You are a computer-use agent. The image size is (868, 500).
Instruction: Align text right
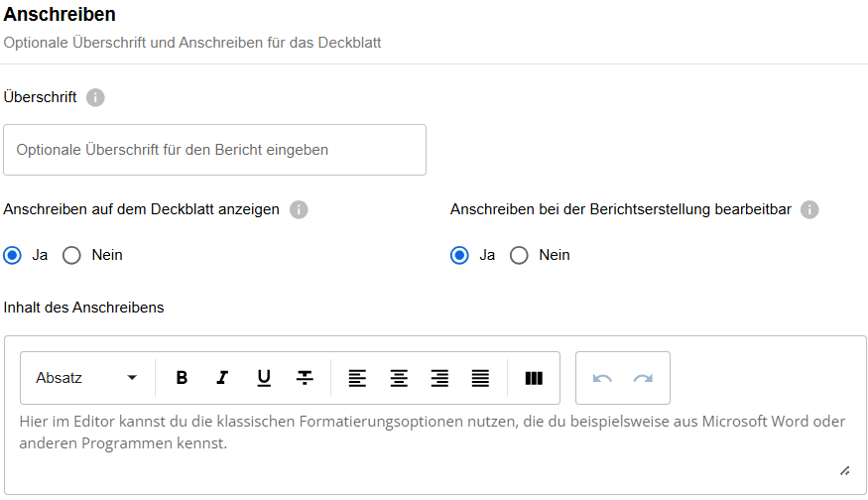tap(439, 378)
